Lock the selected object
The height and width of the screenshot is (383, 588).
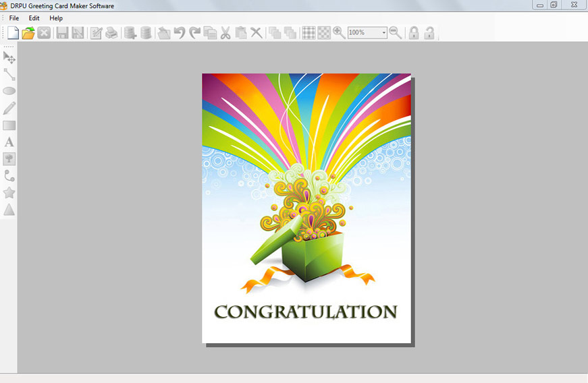pyautogui.click(x=414, y=33)
